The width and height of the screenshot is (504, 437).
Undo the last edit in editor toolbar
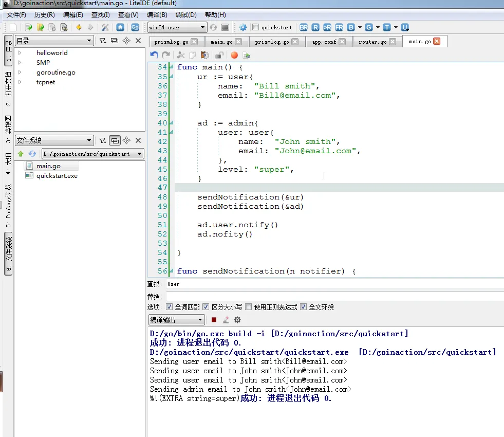tap(154, 55)
